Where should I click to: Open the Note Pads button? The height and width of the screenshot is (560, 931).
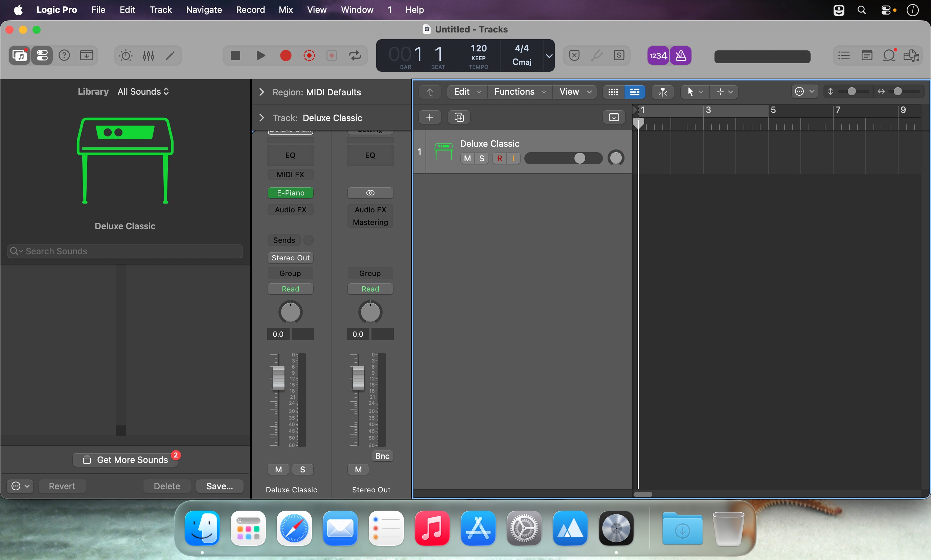pos(867,56)
